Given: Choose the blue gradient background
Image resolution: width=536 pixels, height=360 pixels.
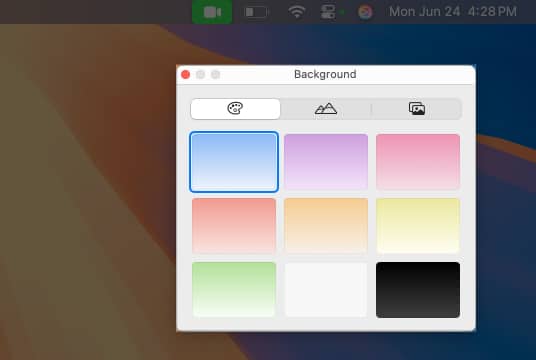Looking at the screenshot, I should click(x=234, y=162).
